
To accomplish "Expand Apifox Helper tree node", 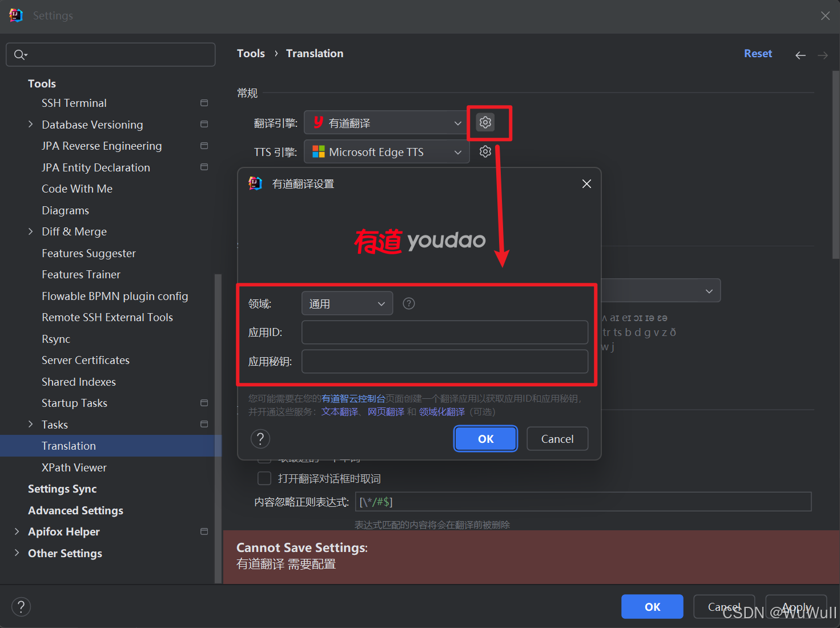I will 17,531.
